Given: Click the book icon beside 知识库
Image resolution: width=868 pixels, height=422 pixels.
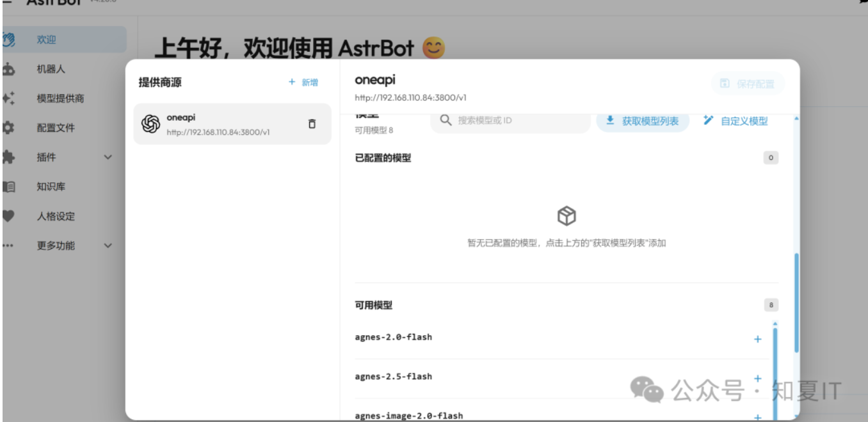Looking at the screenshot, I should click(8, 187).
